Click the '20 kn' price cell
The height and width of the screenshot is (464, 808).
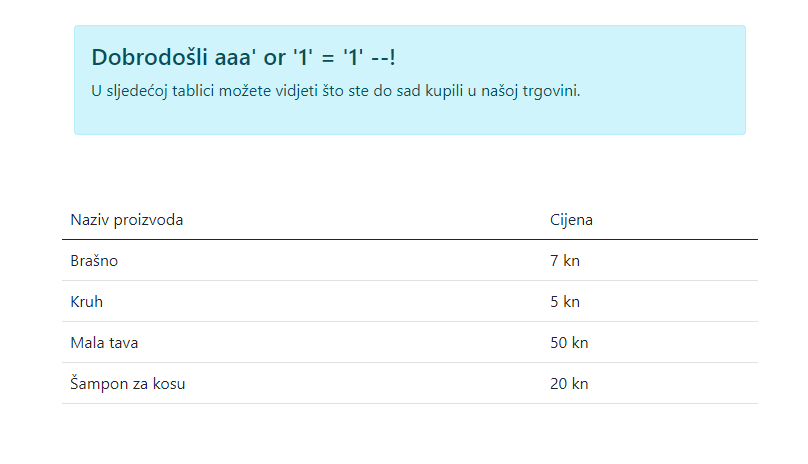click(x=569, y=384)
